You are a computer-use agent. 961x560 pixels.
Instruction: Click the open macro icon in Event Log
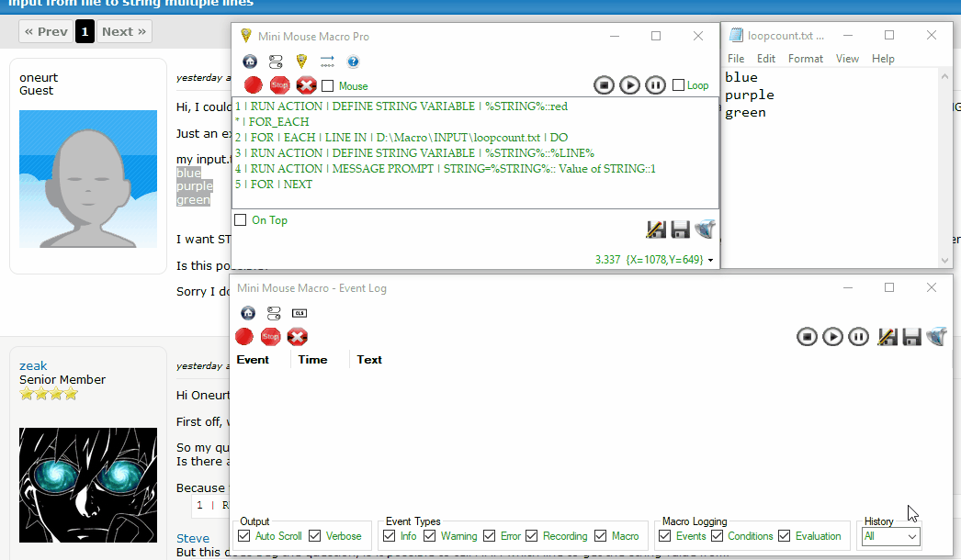pos(936,336)
